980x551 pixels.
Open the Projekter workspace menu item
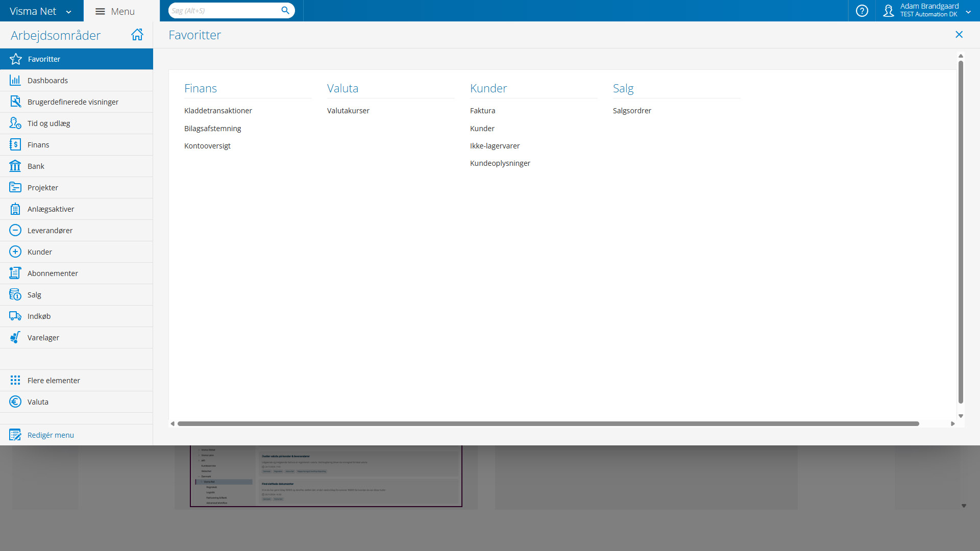pyautogui.click(x=43, y=188)
